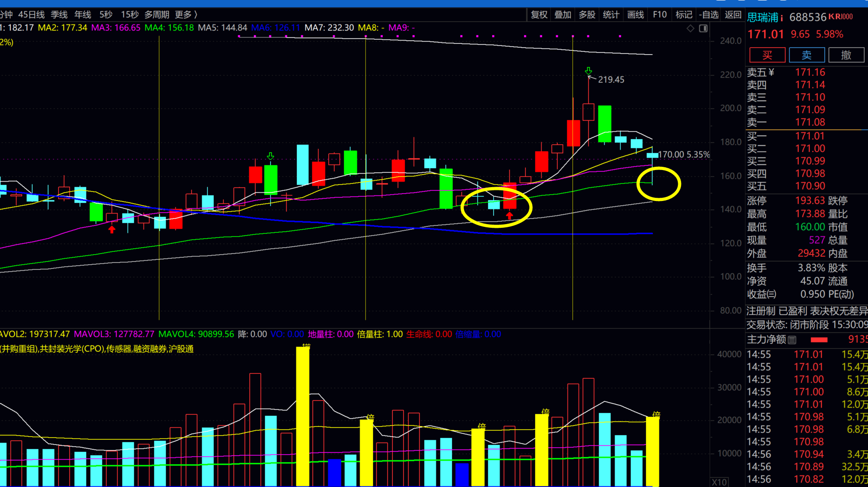The image size is (868, 487).
Task: Open the 多周期 multi-period view
Action: [157, 15]
